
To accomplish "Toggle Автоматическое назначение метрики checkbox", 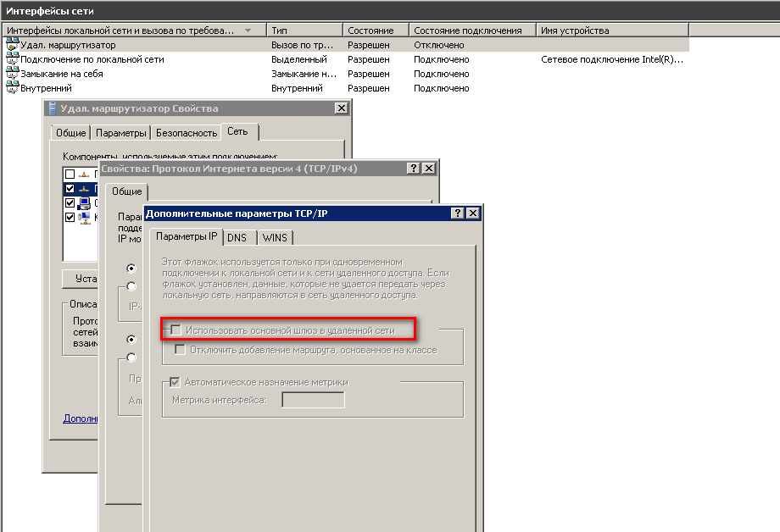I will (x=176, y=382).
